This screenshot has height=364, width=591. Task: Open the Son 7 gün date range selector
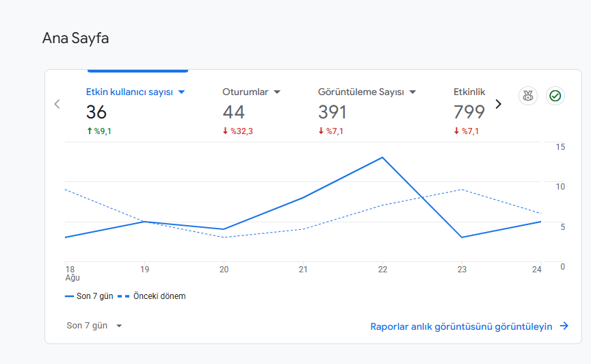click(94, 326)
